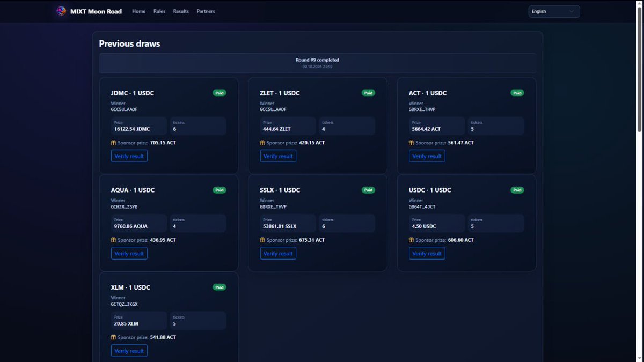Screen dimensions: 644x362
Task: Click the gift icon in JDMC card
Action: [113, 143]
